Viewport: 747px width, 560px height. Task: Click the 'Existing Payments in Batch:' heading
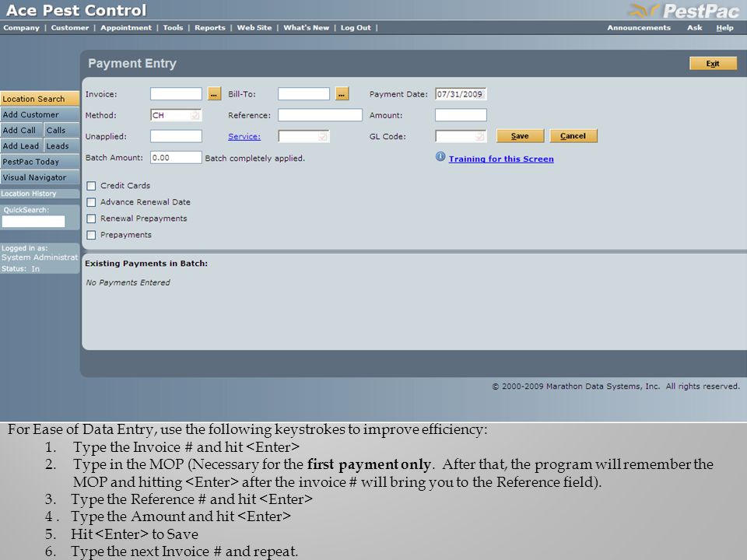point(146,264)
